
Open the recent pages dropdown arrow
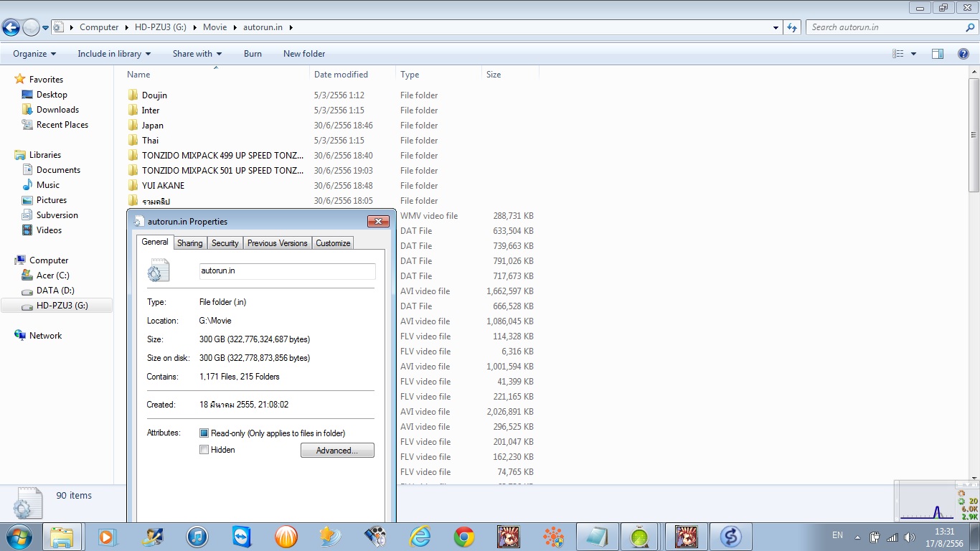(45, 28)
